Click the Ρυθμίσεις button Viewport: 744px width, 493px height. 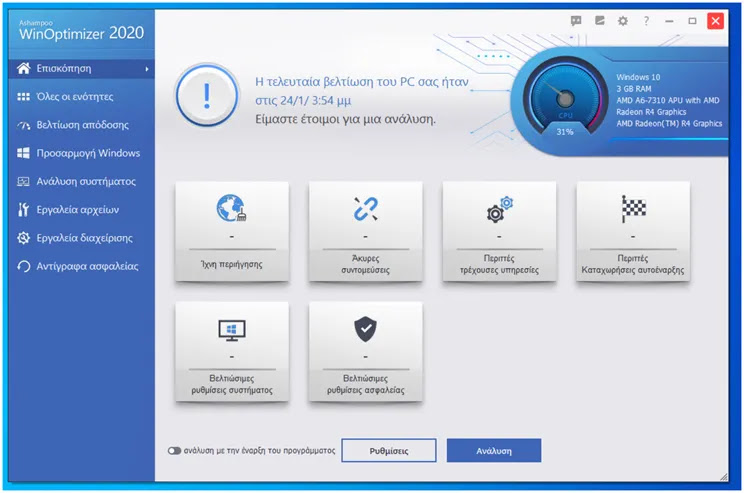389,450
